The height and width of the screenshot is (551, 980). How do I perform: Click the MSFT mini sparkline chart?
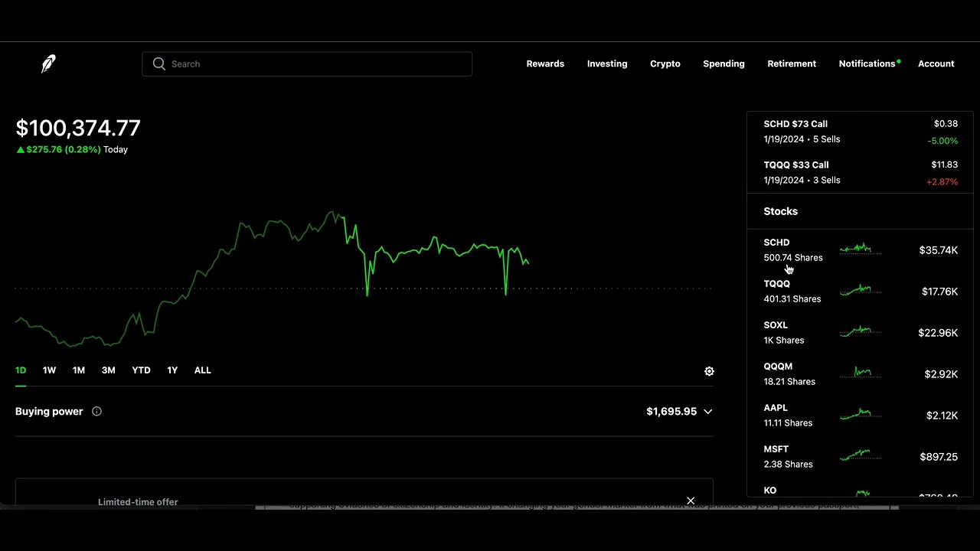click(861, 455)
